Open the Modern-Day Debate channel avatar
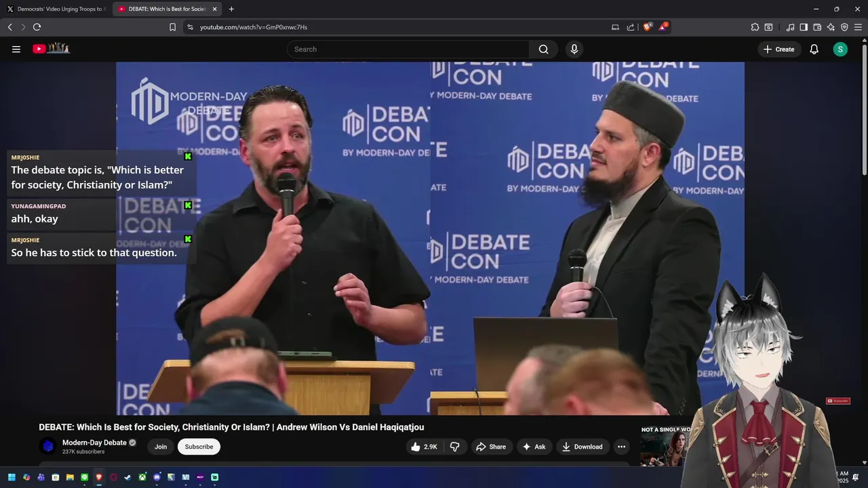Screen dimensions: 868x488 [x=48, y=447]
